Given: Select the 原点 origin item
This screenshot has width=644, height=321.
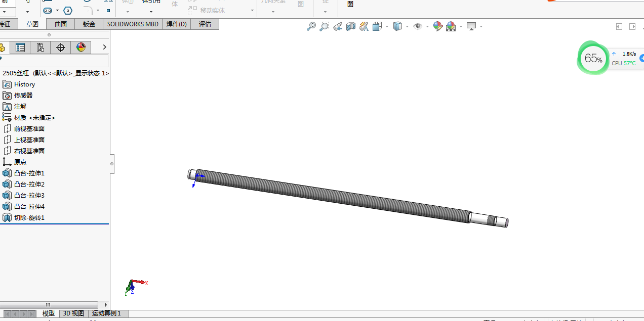Looking at the screenshot, I should [20, 162].
